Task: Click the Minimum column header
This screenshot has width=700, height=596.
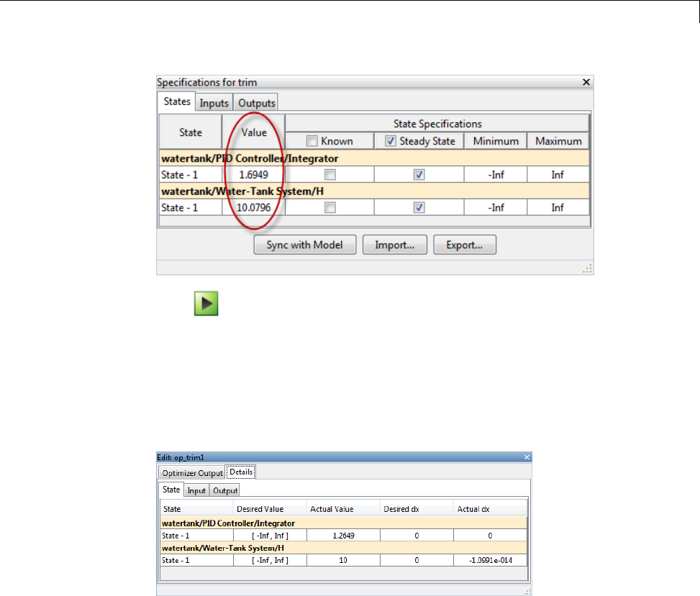Action: [496, 141]
